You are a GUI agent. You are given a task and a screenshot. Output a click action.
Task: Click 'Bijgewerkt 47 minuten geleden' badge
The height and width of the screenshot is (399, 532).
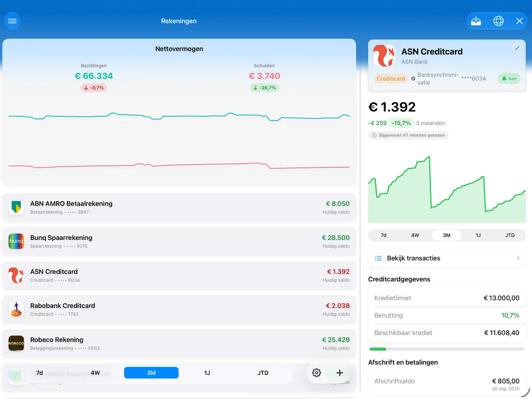pos(408,135)
